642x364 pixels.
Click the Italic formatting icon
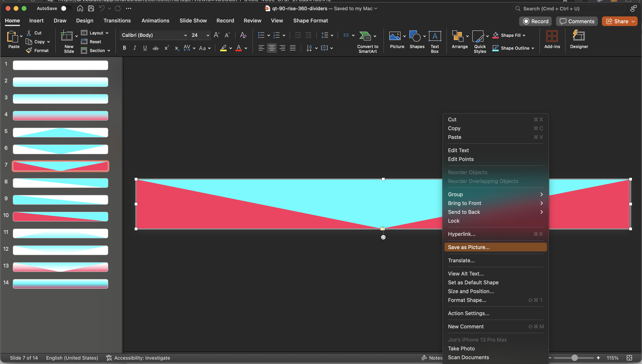pos(135,48)
